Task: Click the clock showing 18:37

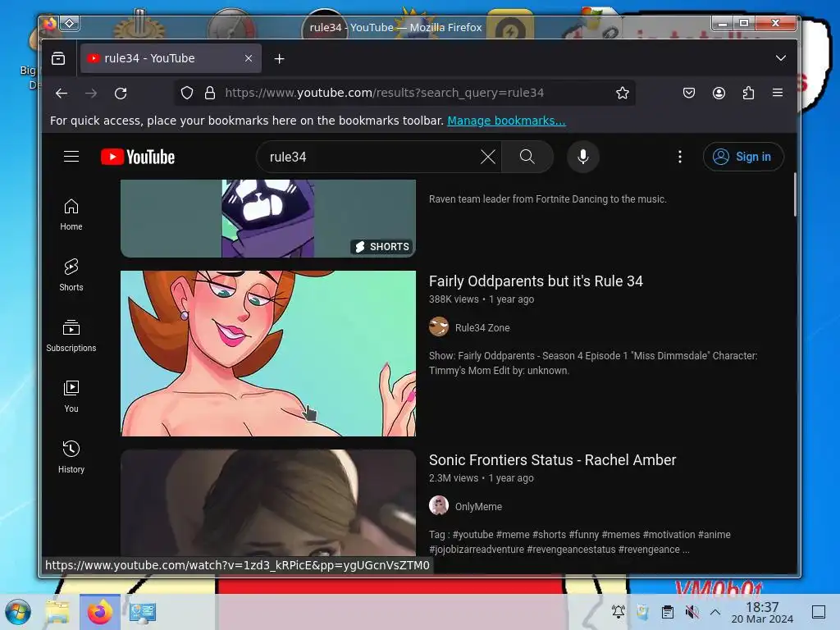Action: (x=762, y=612)
